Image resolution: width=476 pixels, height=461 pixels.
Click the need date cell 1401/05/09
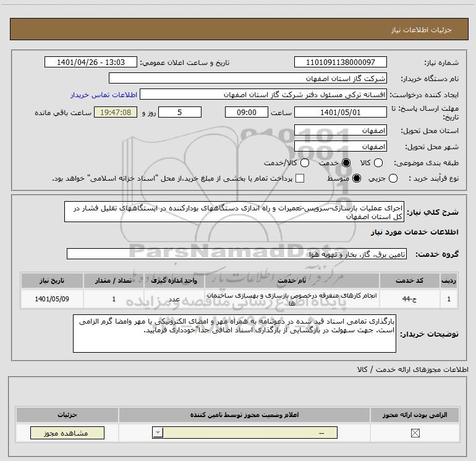click(x=52, y=299)
